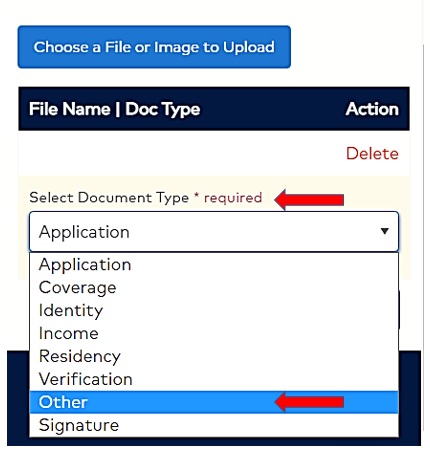Image resolution: width=430 pixels, height=452 pixels.
Task: Click the File Name | Doc Type header
Action: click(x=114, y=109)
